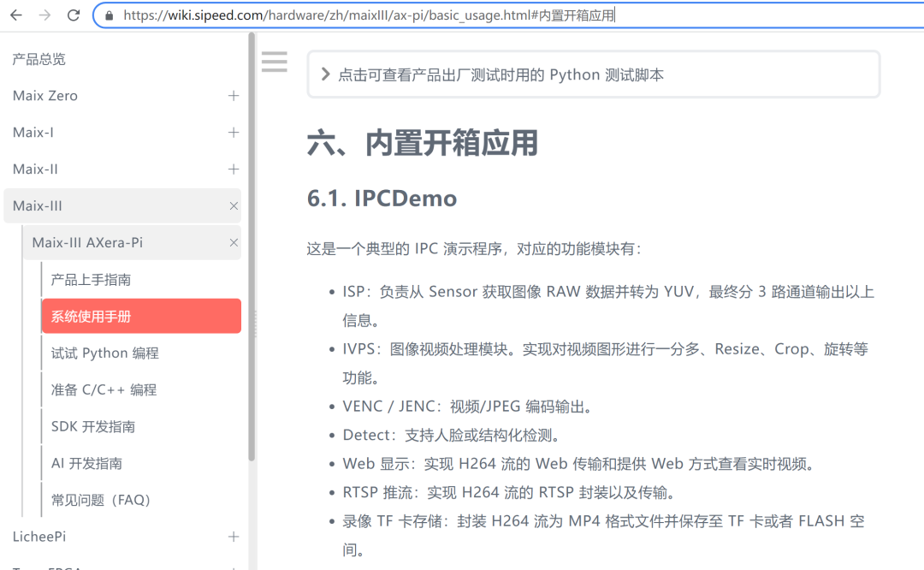Open SDK 开发指南 page
Image resolution: width=924 pixels, height=570 pixels.
coord(93,426)
